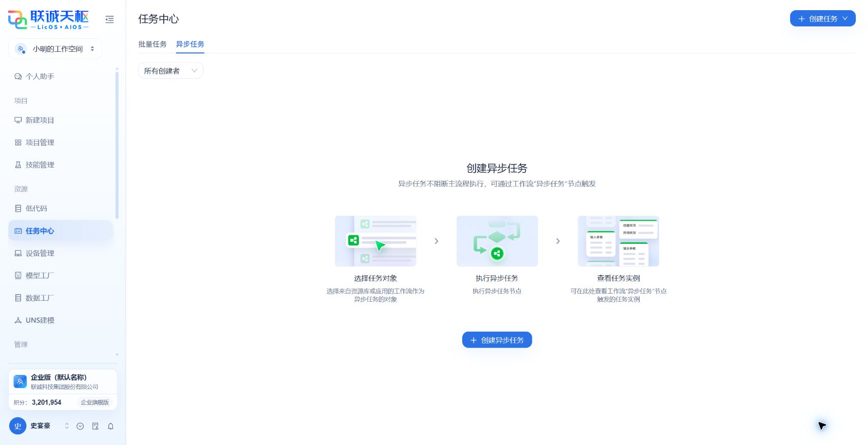Screen dimensions: 868x445
Task: Open UNS建模 via its node icon
Action: pos(18,321)
